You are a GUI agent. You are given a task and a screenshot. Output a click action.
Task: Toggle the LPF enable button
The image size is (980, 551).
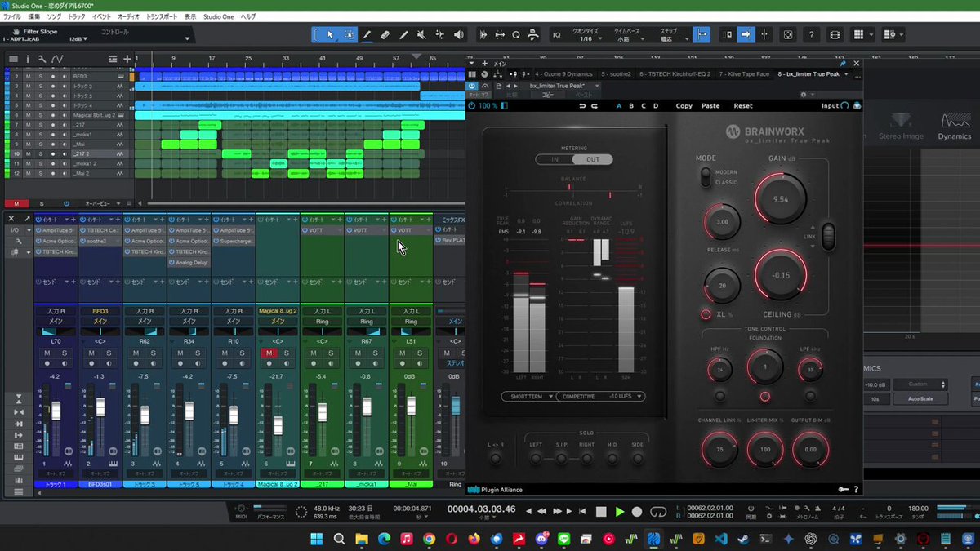[x=810, y=396]
